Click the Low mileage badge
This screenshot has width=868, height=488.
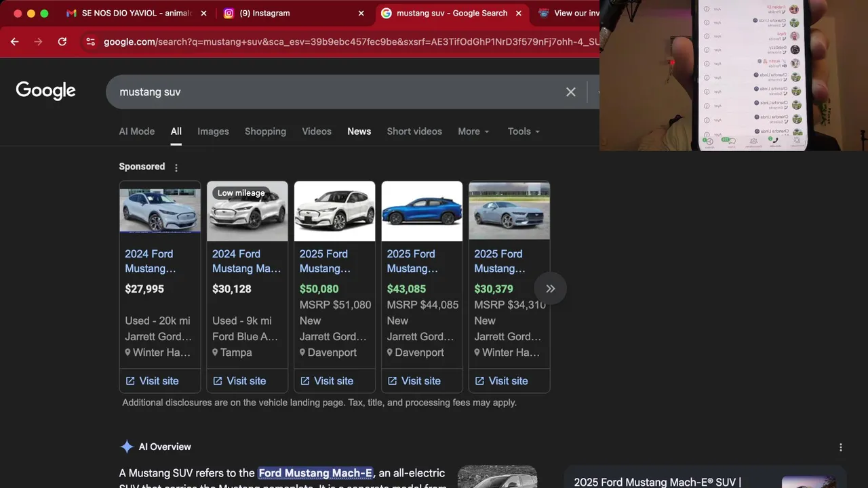[x=241, y=193]
